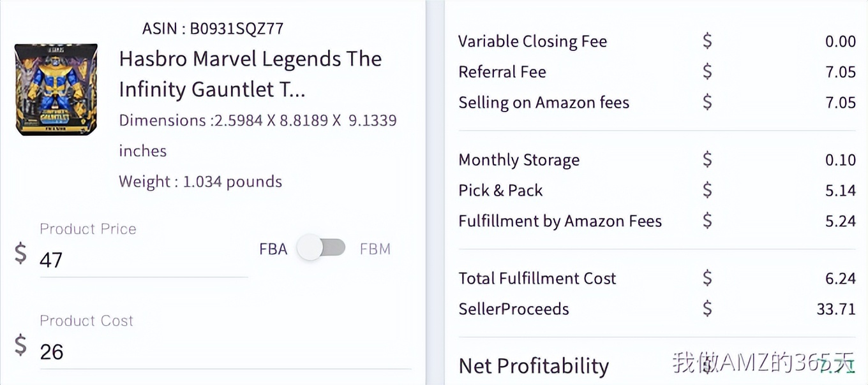Click the Net Profitability section header
The image size is (868, 385).
click(x=533, y=365)
